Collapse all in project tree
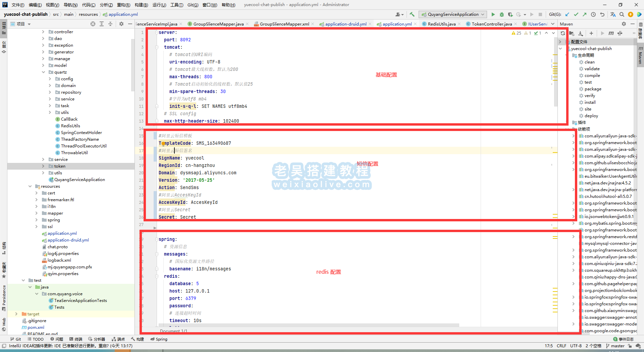Viewport: 644px width, 352px height. (x=110, y=24)
